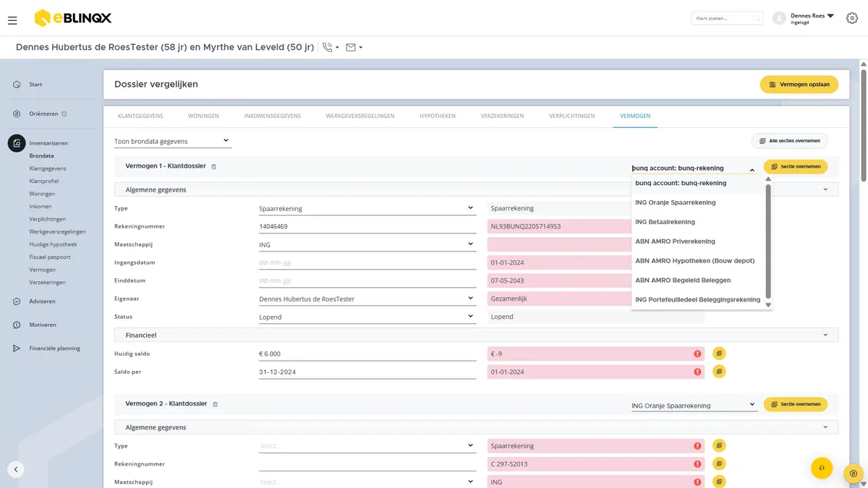Select ABN AMRO Begeleid Beleggen option
The height and width of the screenshot is (488, 868).
tap(683, 281)
